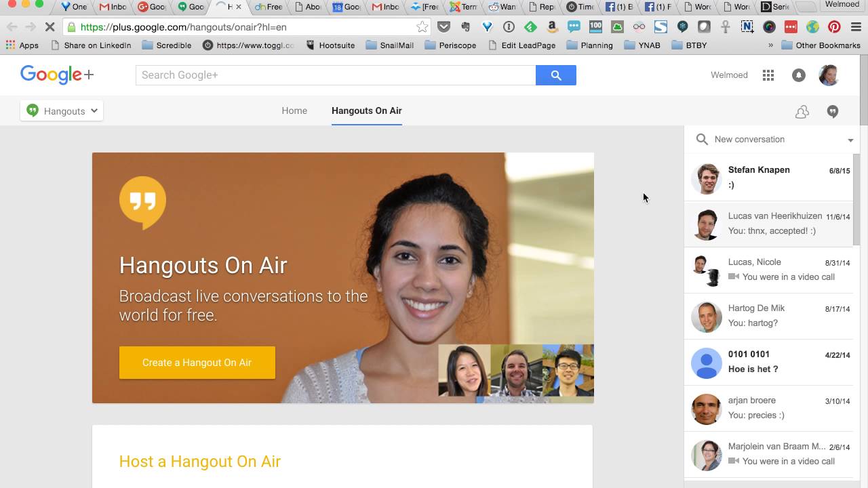The height and width of the screenshot is (488, 868).
Task: Switch to the One browser tab
Action: pos(74,7)
